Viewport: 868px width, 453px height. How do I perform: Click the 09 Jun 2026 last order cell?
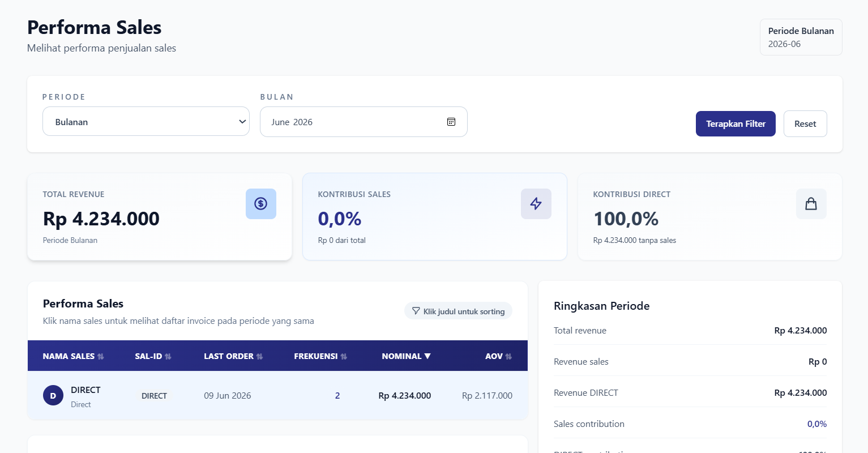click(x=228, y=395)
